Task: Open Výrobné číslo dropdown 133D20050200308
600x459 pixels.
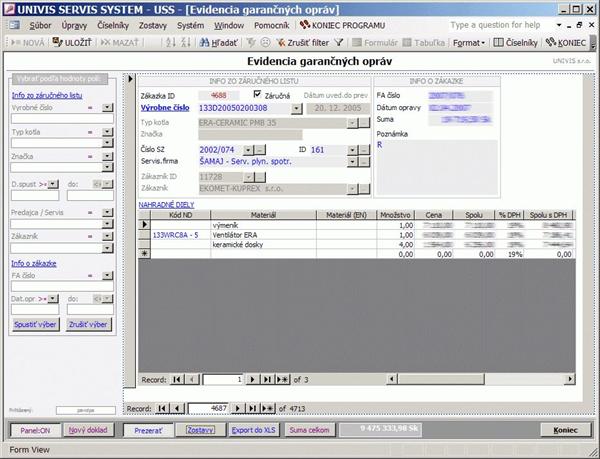Action: click(x=297, y=109)
